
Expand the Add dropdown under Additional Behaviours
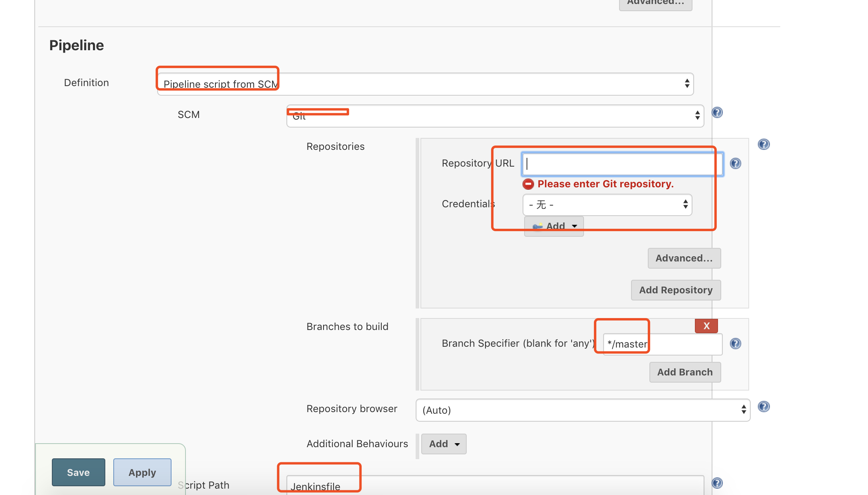444,444
